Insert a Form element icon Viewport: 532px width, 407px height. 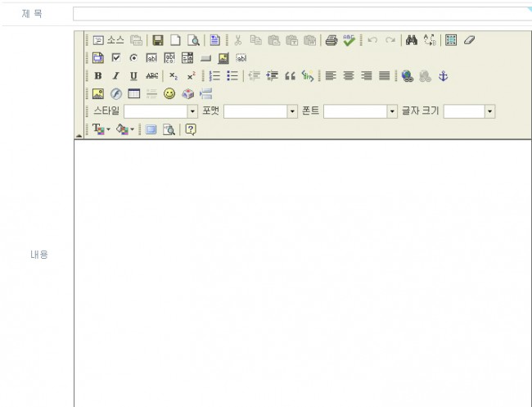point(98,58)
